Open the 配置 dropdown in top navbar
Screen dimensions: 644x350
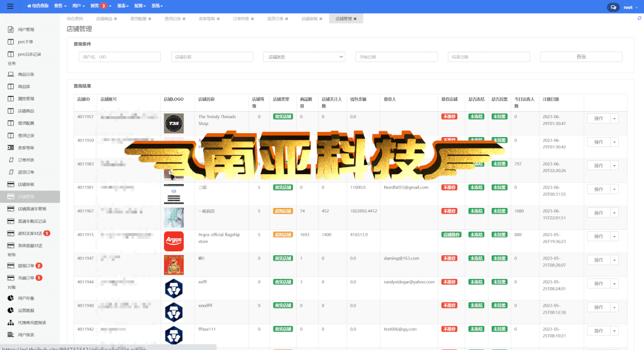140,6
